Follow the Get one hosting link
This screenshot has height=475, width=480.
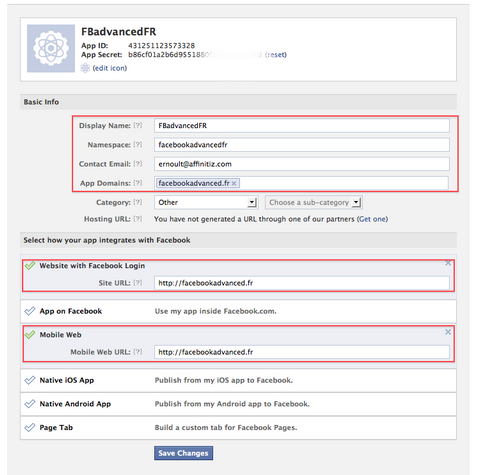(x=372, y=219)
